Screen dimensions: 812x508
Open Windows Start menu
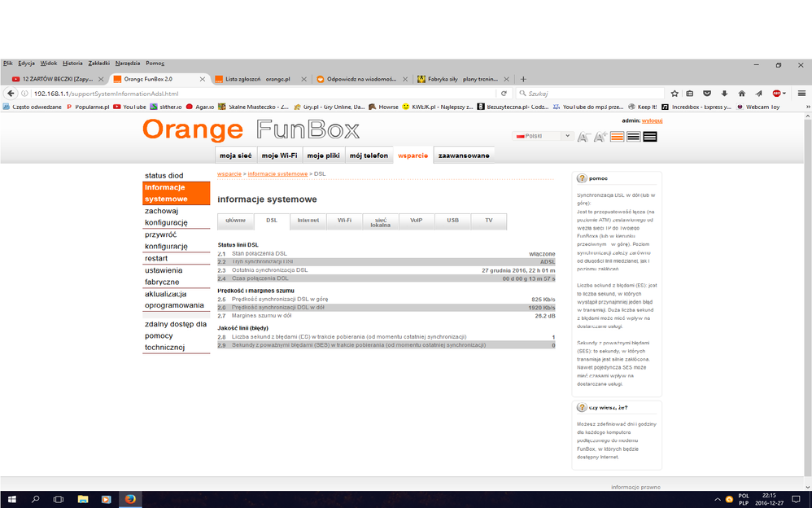tap(12, 498)
